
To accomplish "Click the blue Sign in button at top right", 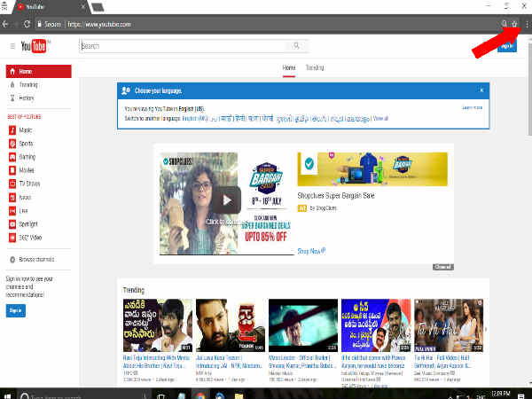I will pyautogui.click(x=507, y=45).
